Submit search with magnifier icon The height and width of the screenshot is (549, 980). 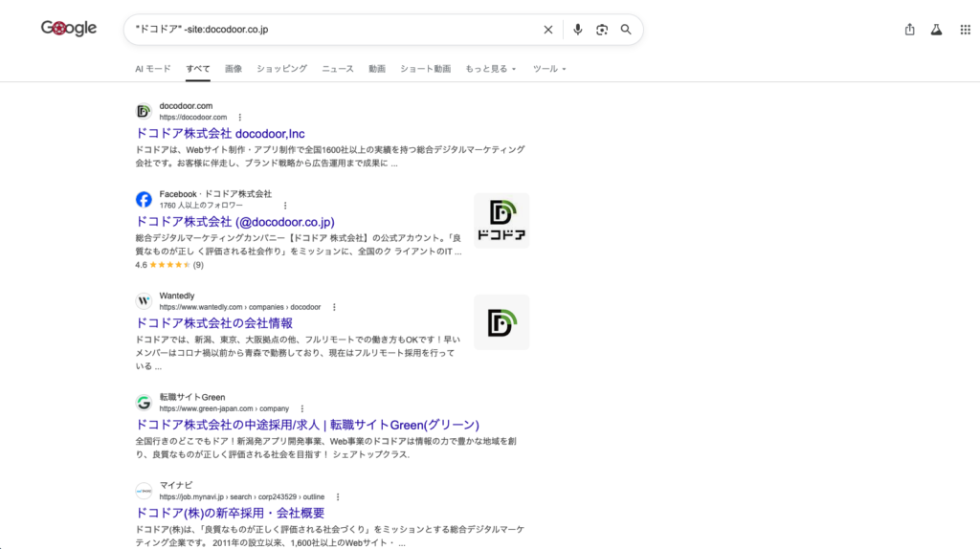click(626, 30)
